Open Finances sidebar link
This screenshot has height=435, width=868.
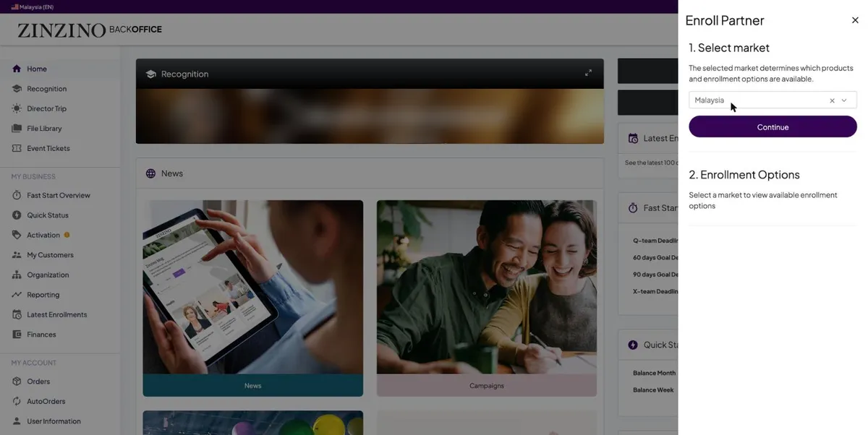(x=41, y=335)
